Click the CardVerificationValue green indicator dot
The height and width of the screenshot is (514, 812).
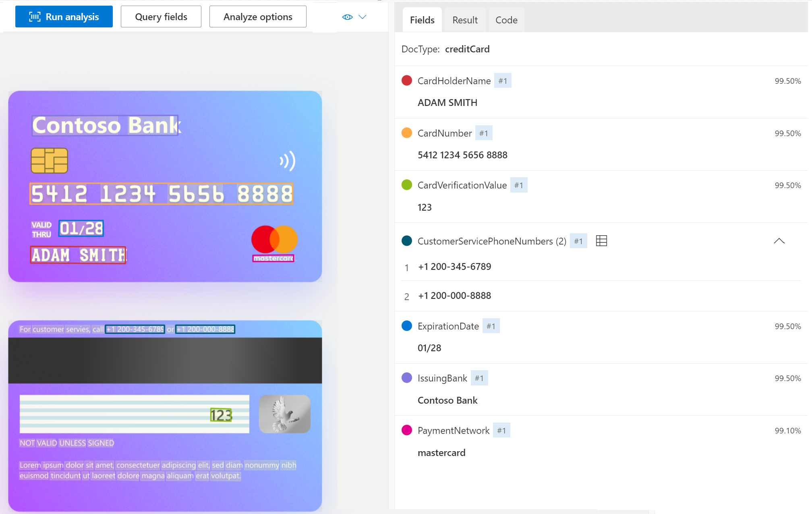[407, 185]
